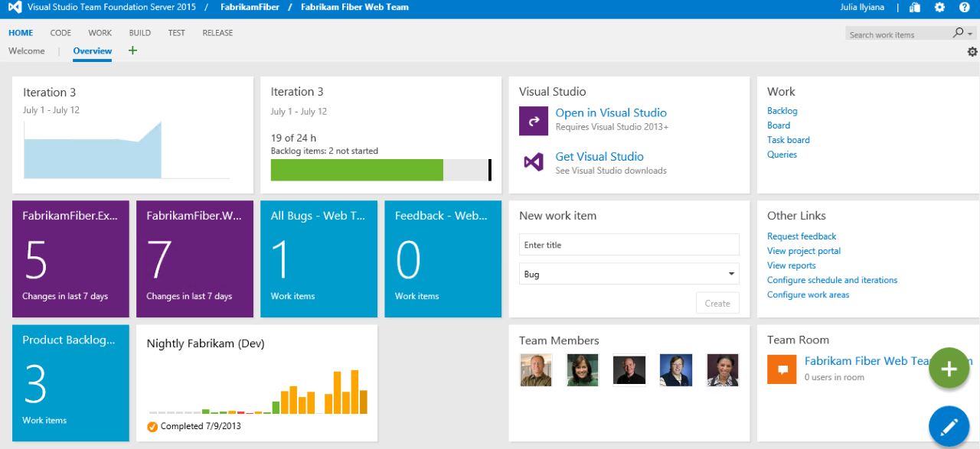Click the purple Open in Visual Studio icon

[x=534, y=121]
